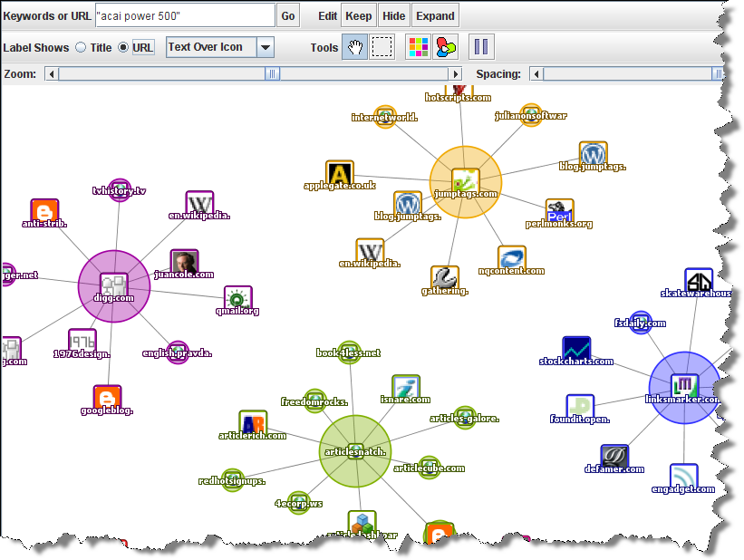This screenshot has height=560, width=744.
Task: Select the tvhistory.tv node
Action: (120, 190)
